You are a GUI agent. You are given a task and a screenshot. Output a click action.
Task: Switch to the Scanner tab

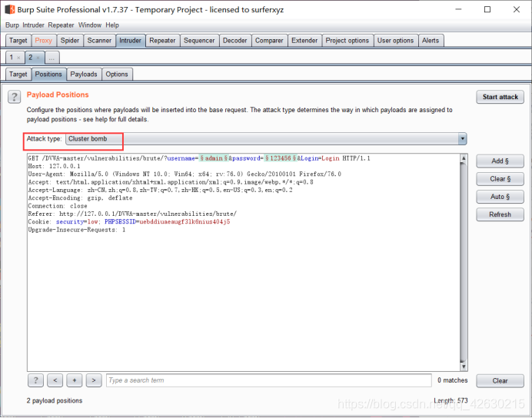(x=99, y=41)
